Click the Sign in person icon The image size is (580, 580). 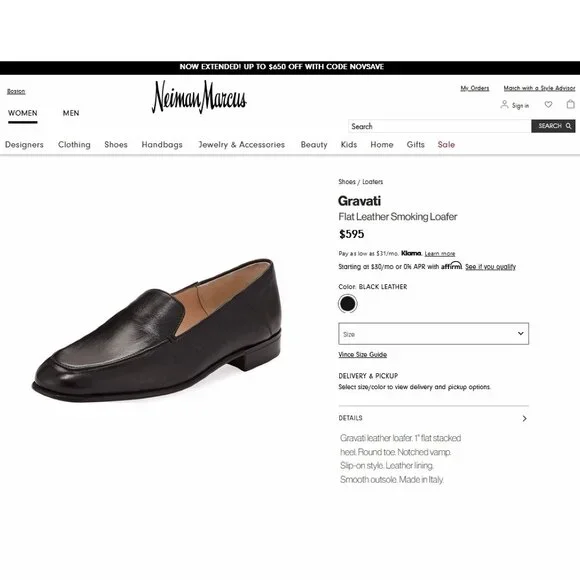point(504,105)
